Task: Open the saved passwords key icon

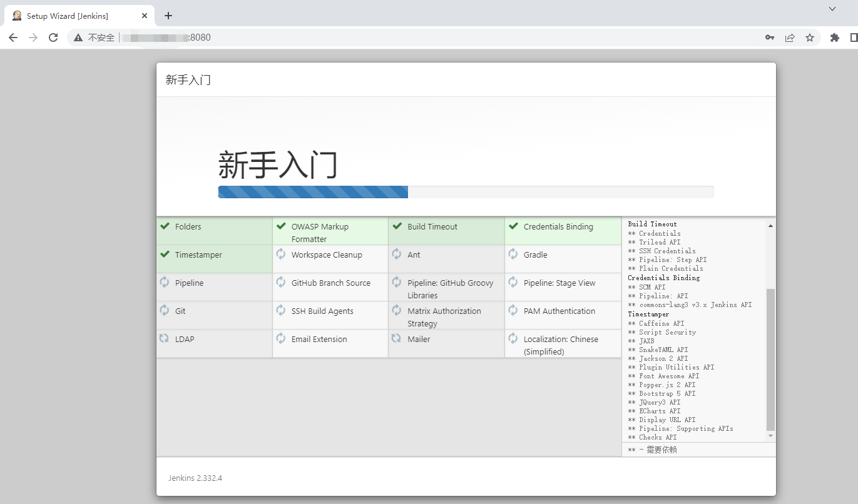Action: [x=770, y=38]
